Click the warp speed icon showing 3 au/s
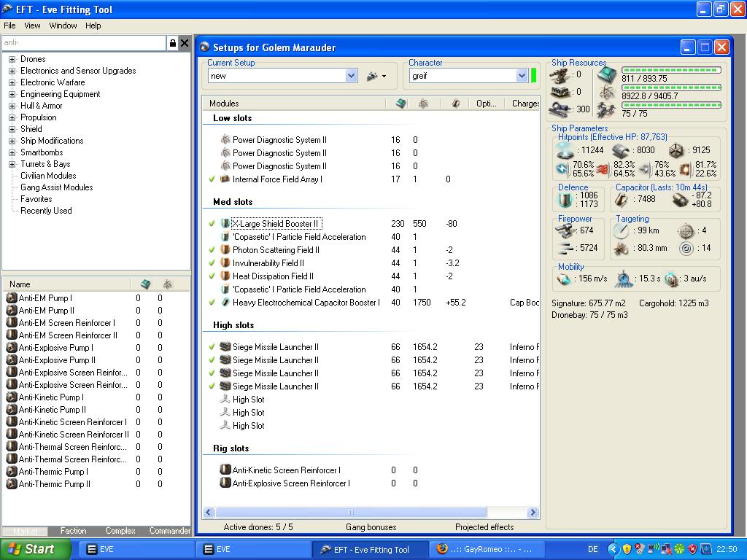Image resolution: width=747 pixels, height=560 pixels. (x=671, y=279)
